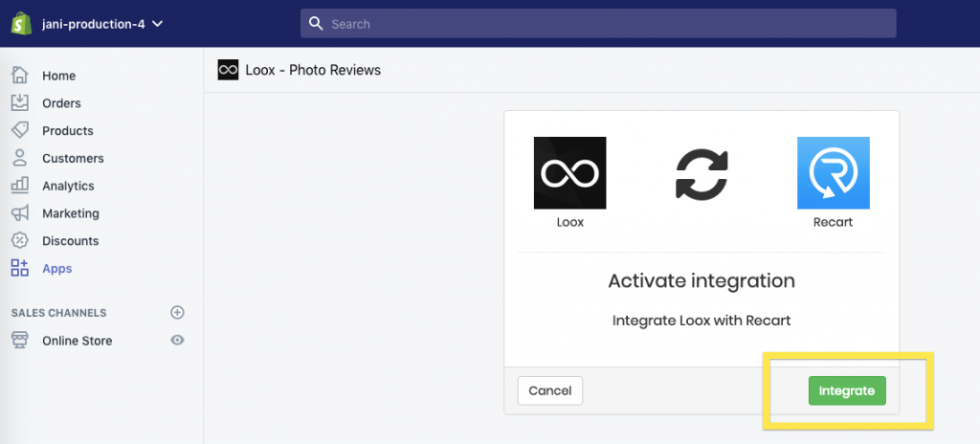Click the Discounts badge icon

pyautogui.click(x=20, y=240)
